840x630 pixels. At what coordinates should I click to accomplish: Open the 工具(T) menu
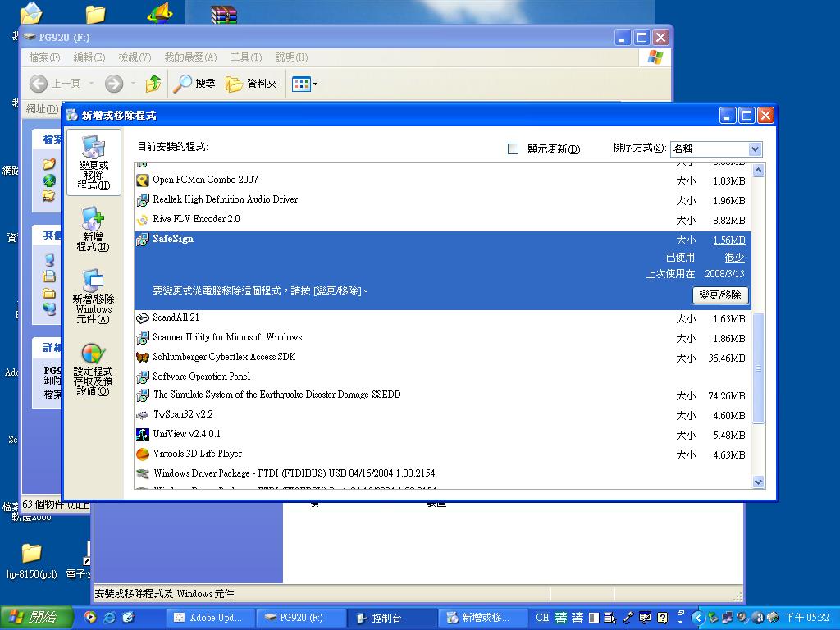(x=245, y=57)
